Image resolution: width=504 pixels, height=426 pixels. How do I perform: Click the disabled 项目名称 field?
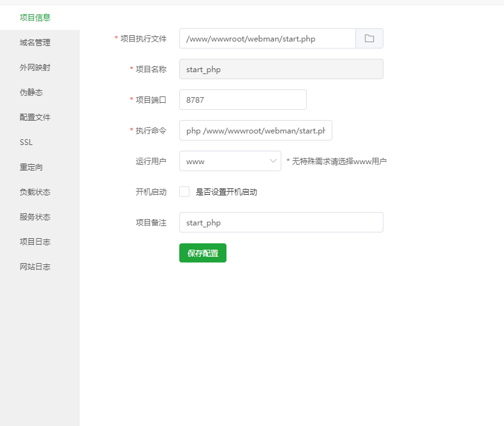pyautogui.click(x=281, y=69)
